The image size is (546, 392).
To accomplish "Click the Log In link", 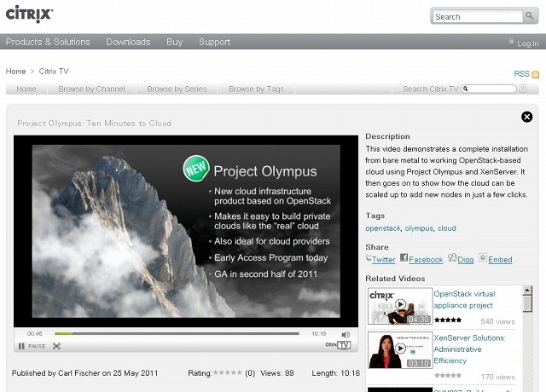I will [527, 43].
